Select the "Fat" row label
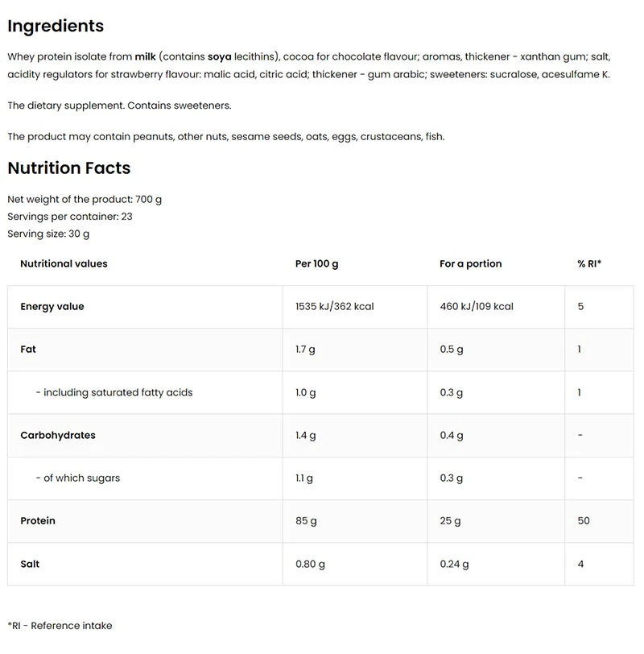 (x=28, y=350)
